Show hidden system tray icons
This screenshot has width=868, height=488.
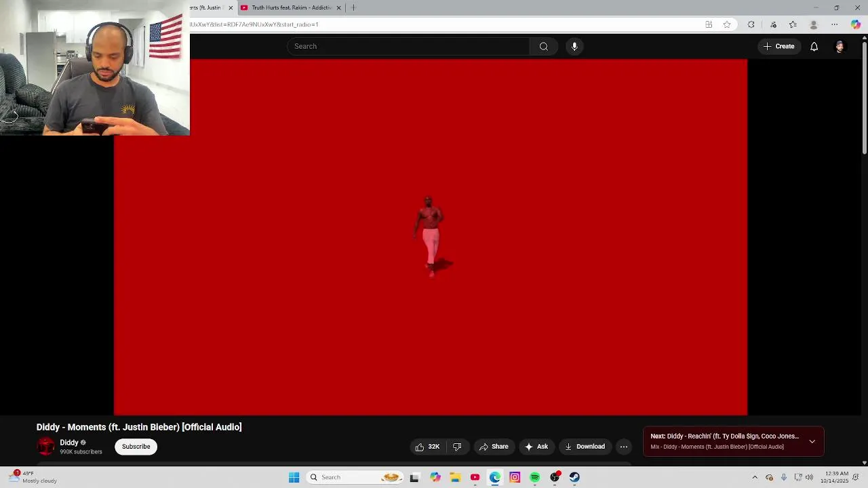[755, 477]
